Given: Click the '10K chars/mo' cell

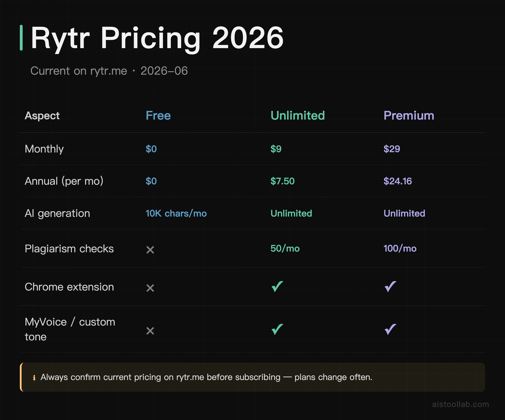Looking at the screenshot, I should [x=176, y=213].
